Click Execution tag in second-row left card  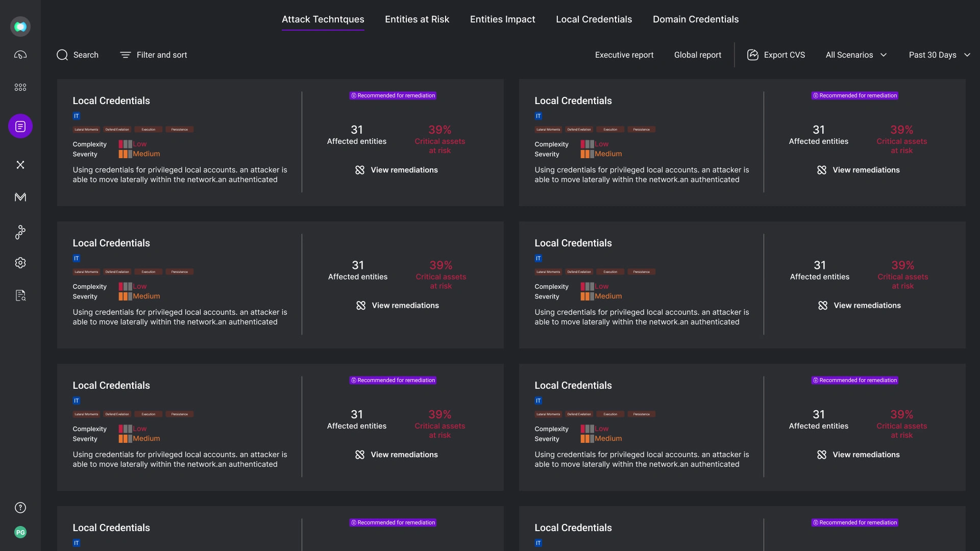[149, 272]
